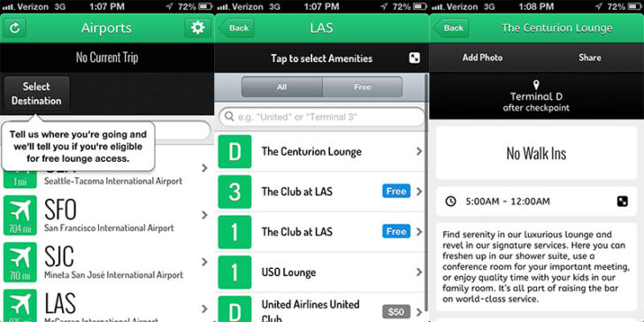Go Back from the LAS screen
This screenshot has width=644, height=322.
236,28
